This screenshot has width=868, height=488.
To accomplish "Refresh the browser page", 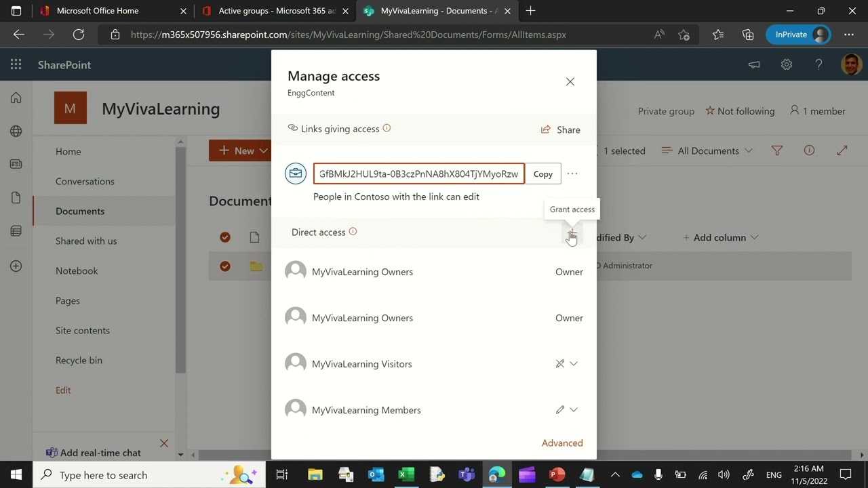I will (x=79, y=35).
